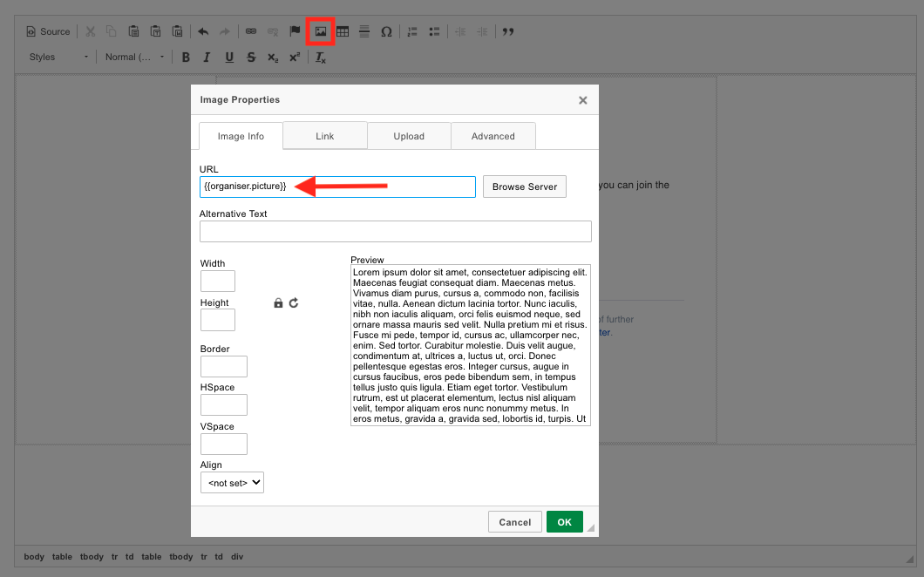The height and width of the screenshot is (577, 924).
Task: Apply Subscript formatting
Action: (x=273, y=58)
